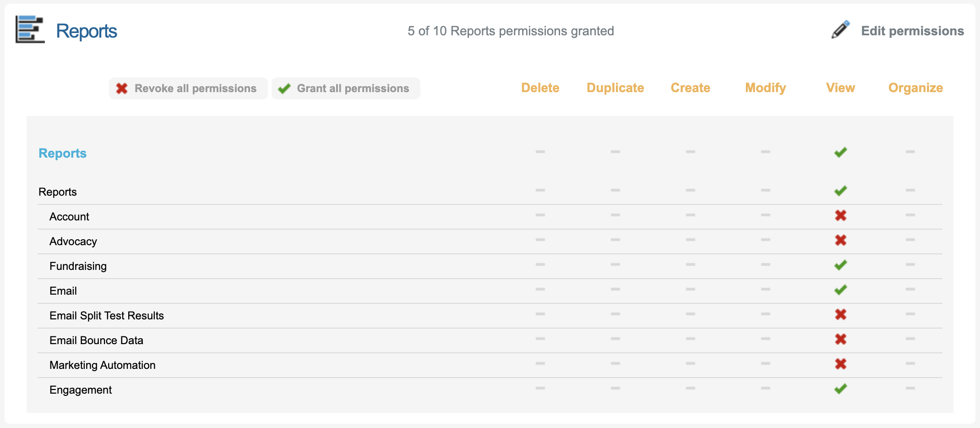The image size is (980, 428).
Task: Click the green View checkmark for Fundraising
Action: tap(840, 265)
